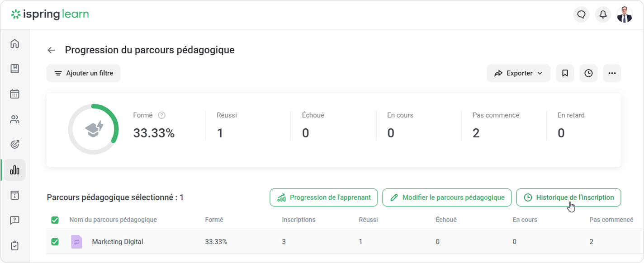Open the notifications bell icon
644x263 pixels.
click(603, 14)
